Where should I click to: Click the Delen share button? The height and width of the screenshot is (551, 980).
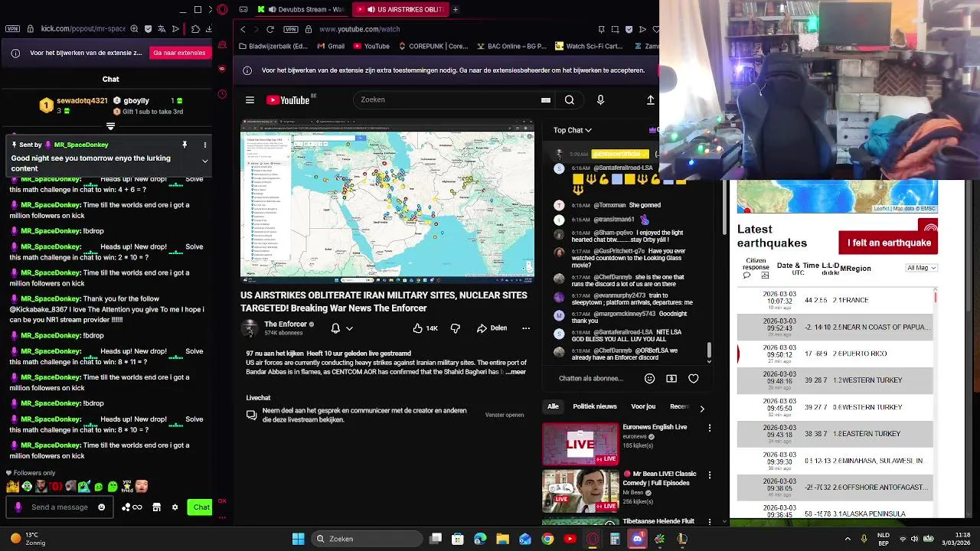coord(492,328)
